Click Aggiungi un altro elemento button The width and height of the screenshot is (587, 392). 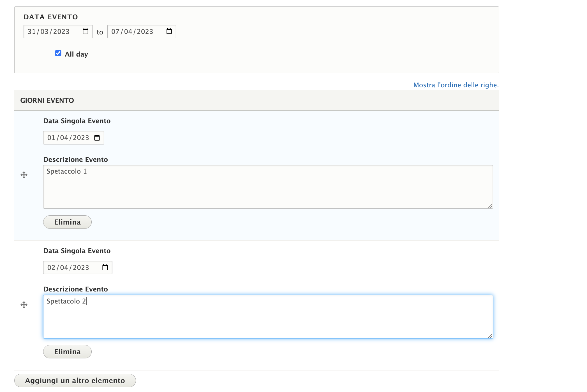pyautogui.click(x=75, y=381)
